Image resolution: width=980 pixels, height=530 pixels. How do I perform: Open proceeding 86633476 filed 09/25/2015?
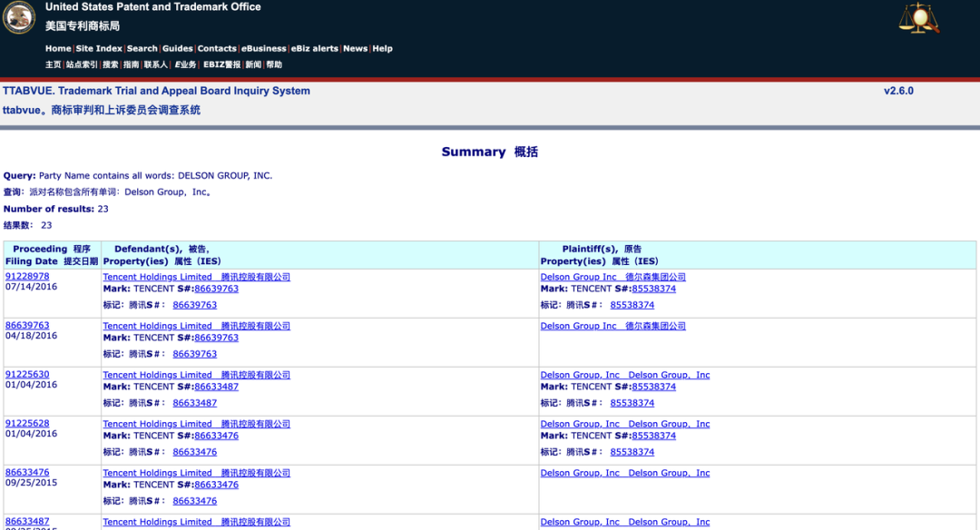click(x=27, y=473)
